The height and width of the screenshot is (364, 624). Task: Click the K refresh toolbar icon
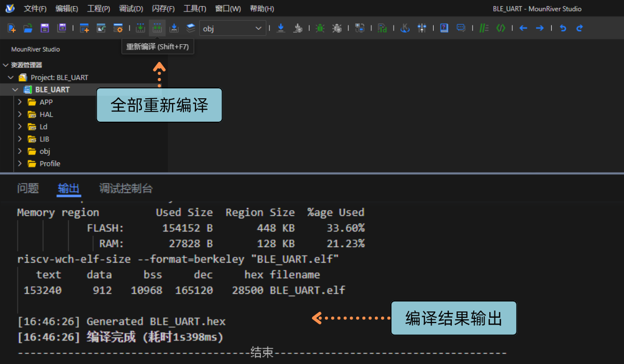[405, 28]
